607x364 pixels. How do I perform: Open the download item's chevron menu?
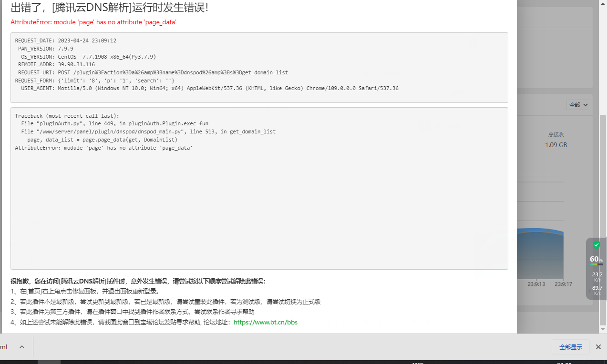[x=21, y=347]
